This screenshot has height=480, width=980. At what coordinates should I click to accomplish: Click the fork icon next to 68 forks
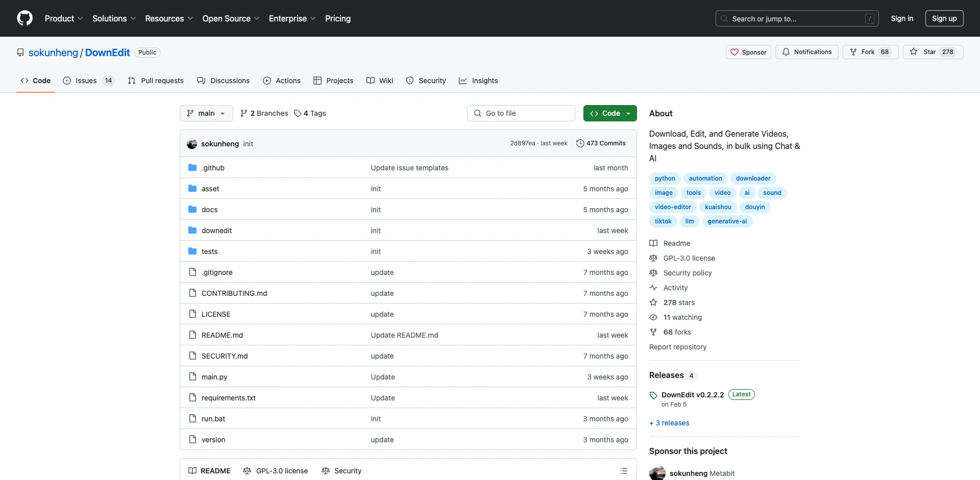click(x=653, y=332)
